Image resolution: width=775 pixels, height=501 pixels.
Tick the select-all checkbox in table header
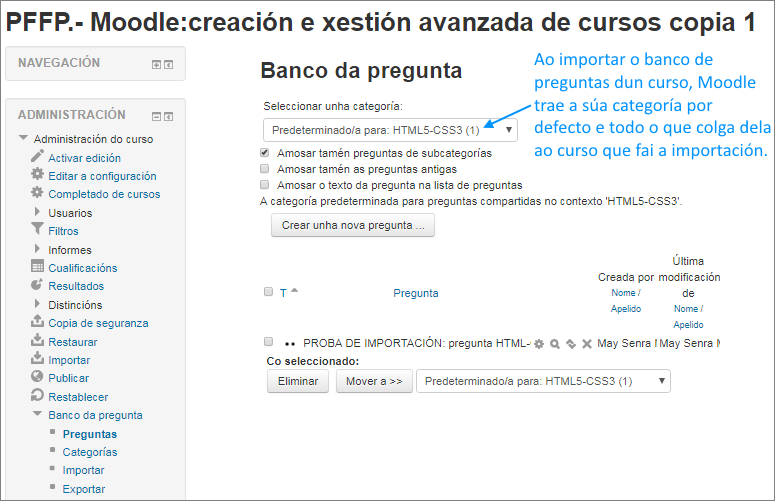268,292
